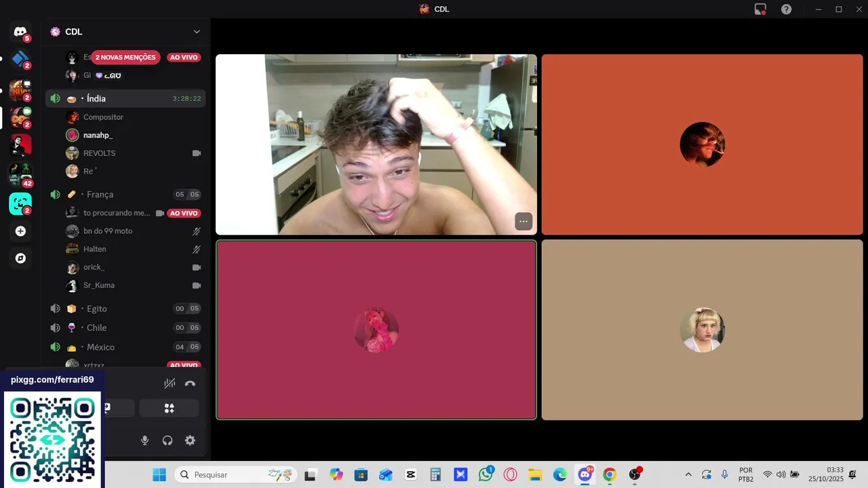Viewport: 868px width, 488px height.
Task: Click user Sr_Kuma in França channel
Action: pyautogui.click(x=99, y=285)
